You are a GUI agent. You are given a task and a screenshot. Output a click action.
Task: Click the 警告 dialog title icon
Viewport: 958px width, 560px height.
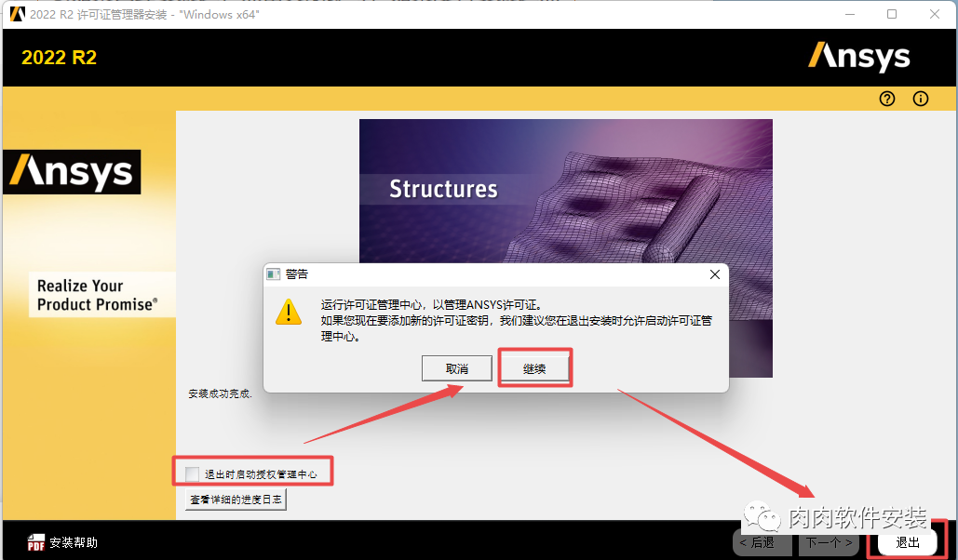coord(273,274)
